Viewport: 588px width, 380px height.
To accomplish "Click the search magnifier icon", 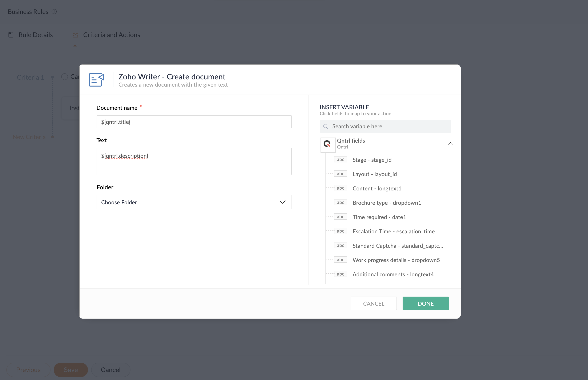I will coord(325,127).
